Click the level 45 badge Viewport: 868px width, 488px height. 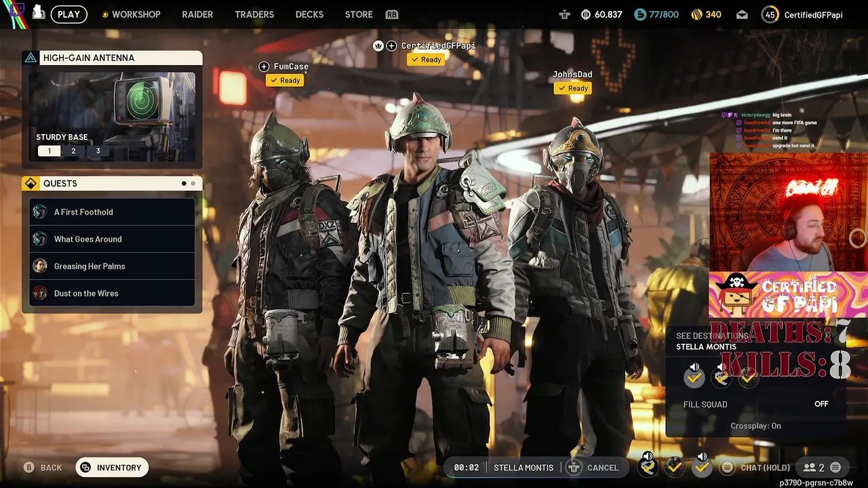(x=770, y=14)
